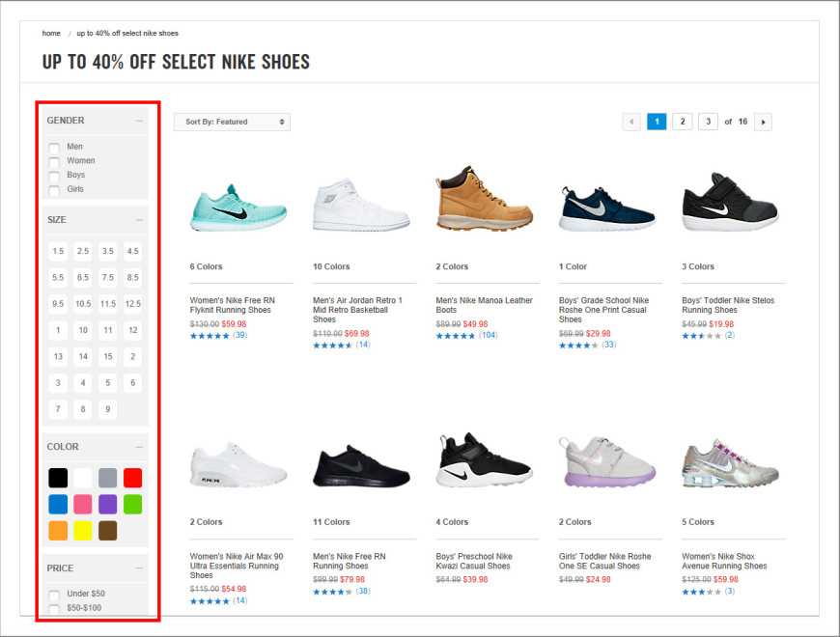Select shoe size 9
Viewport: 840px width, 637px height.
click(x=108, y=409)
